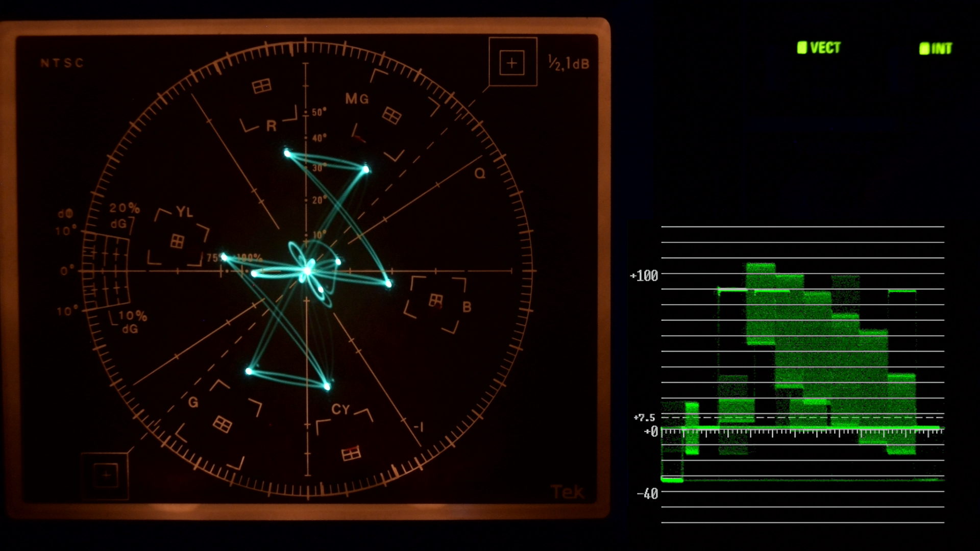Click the 50° marking on vertical axis

click(x=319, y=112)
